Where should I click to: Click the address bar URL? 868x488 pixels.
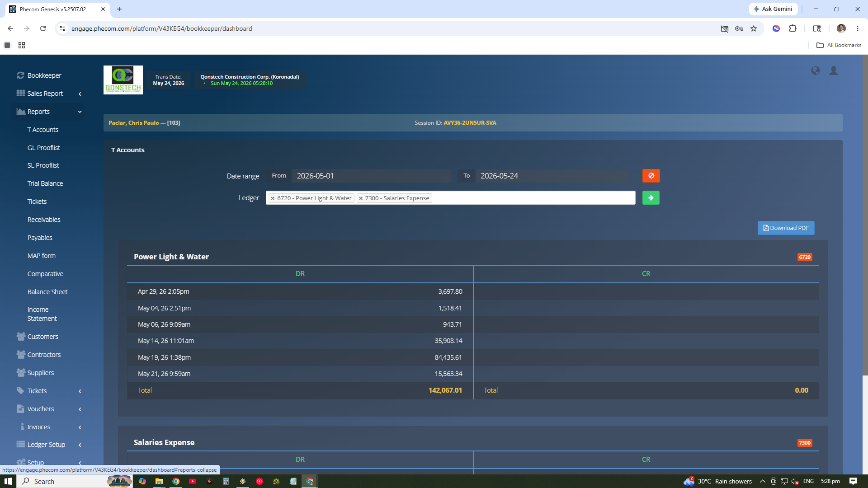point(162,28)
